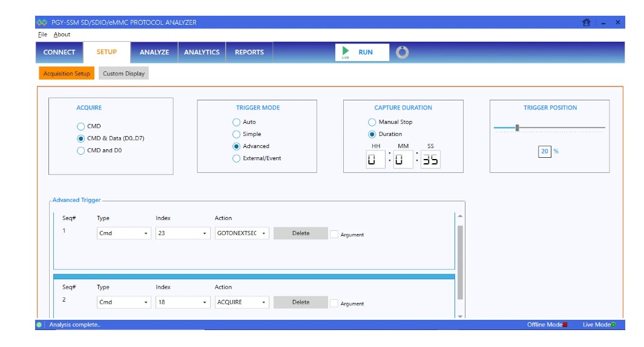Set trigger mode to Advanced
Image resolution: width=644 pixels, height=347 pixels.
[x=236, y=146]
